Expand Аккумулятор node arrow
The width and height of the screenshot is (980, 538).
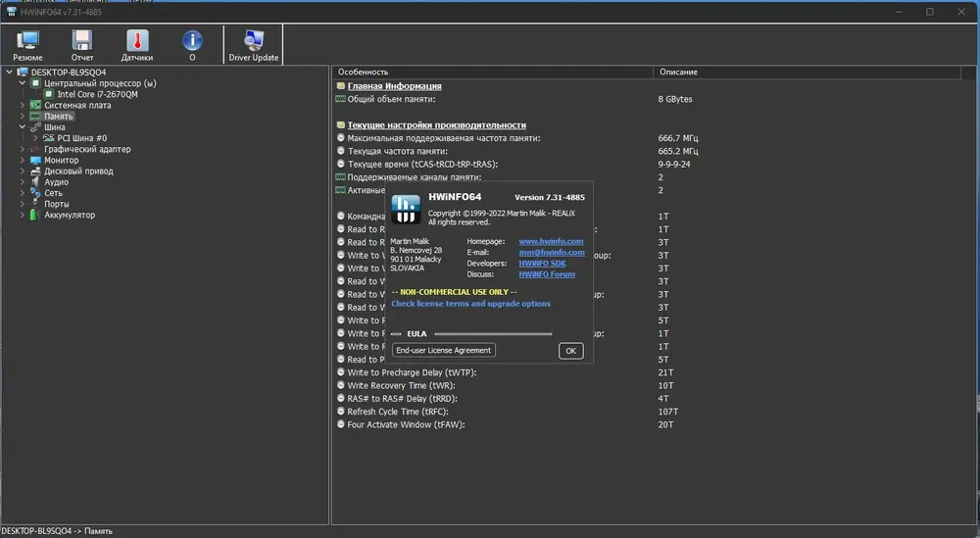coord(23,215)
